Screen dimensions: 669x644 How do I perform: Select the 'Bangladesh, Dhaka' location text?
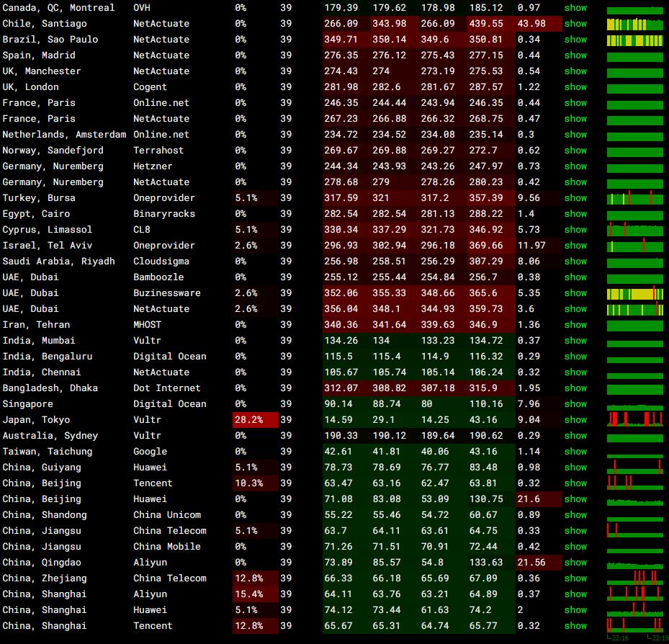[50, 388]
